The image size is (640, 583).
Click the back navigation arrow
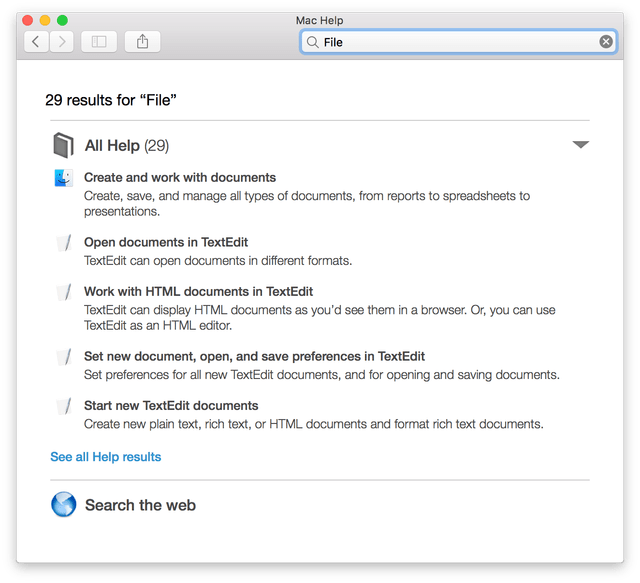click(36, 42)
